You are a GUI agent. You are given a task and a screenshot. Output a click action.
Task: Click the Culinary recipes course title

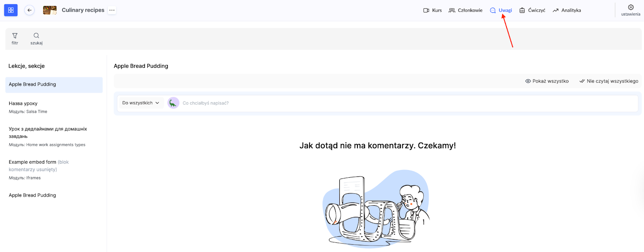(83, 10)
